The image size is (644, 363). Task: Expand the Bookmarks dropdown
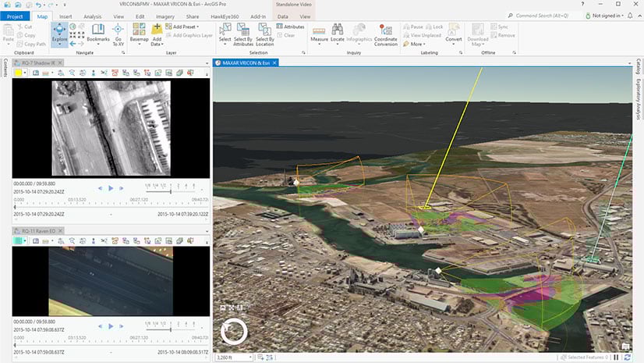pos(98,44)
